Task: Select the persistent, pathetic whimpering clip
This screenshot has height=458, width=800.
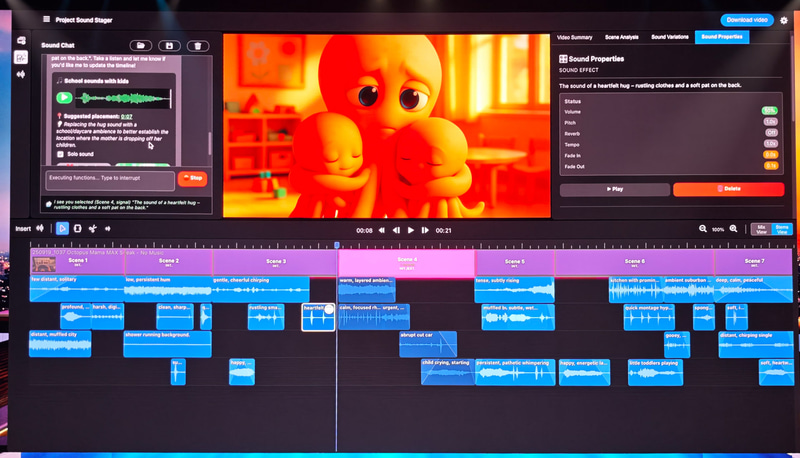Action: pos(515,372)
